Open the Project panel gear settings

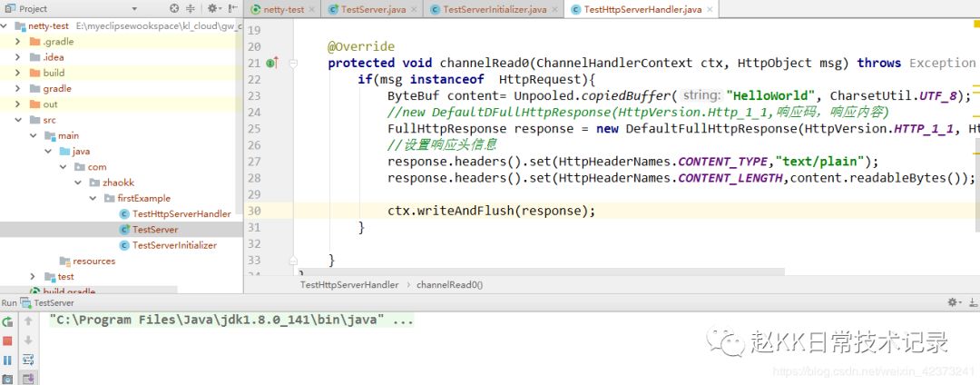[214, 9]
